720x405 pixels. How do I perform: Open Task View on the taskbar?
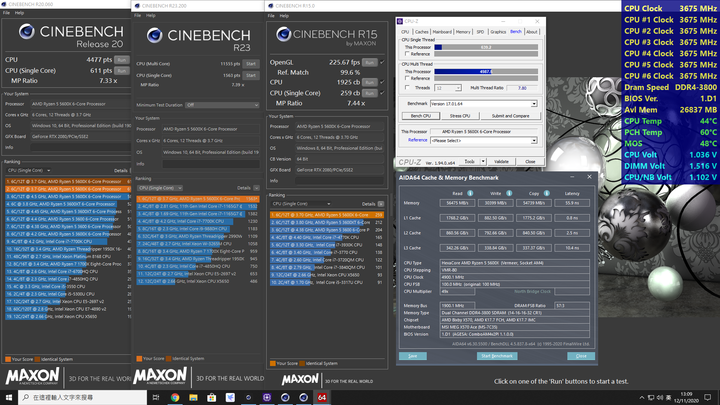(x=156, y=397)
